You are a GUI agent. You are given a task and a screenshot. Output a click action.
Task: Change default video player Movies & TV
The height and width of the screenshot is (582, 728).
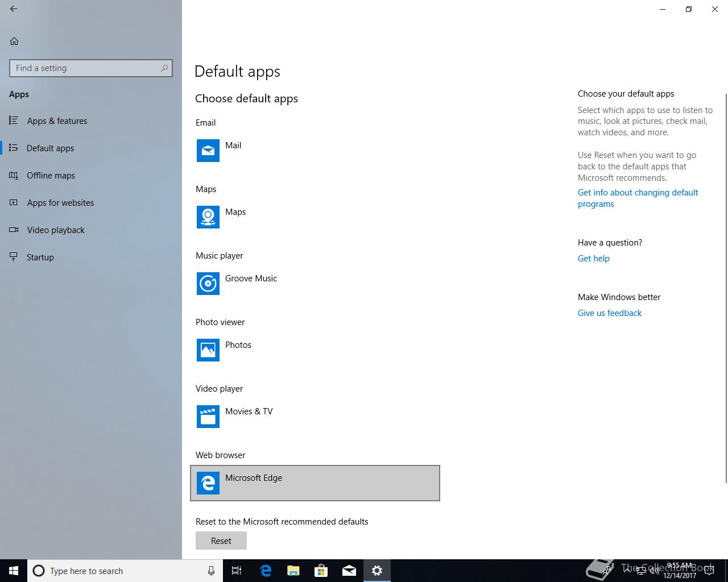click(315, 417)
